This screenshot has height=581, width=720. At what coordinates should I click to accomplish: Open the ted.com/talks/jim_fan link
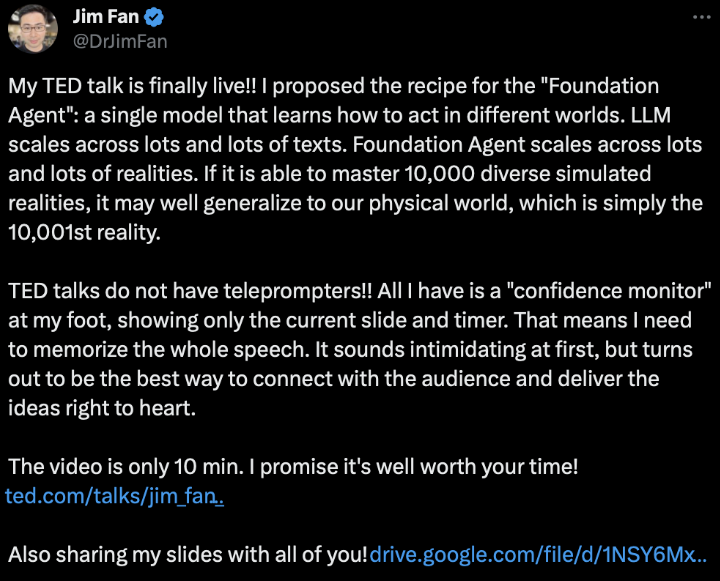point(114,495)
